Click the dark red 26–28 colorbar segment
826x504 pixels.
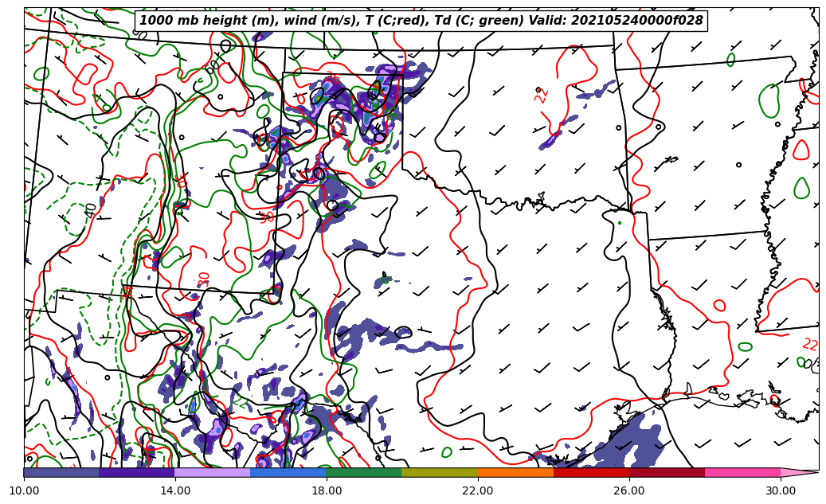[x=667, y=472]
